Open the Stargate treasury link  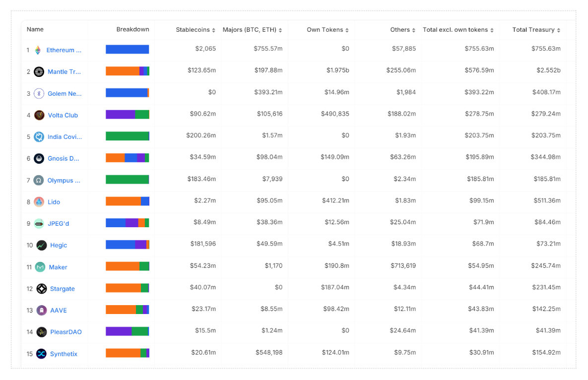tap(62, 289)
